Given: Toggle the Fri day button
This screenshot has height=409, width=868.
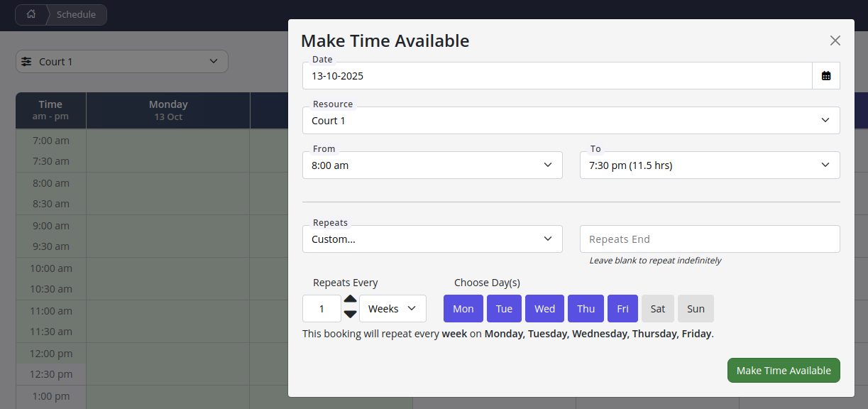Looking at the screenshot, I should point(622,309).
